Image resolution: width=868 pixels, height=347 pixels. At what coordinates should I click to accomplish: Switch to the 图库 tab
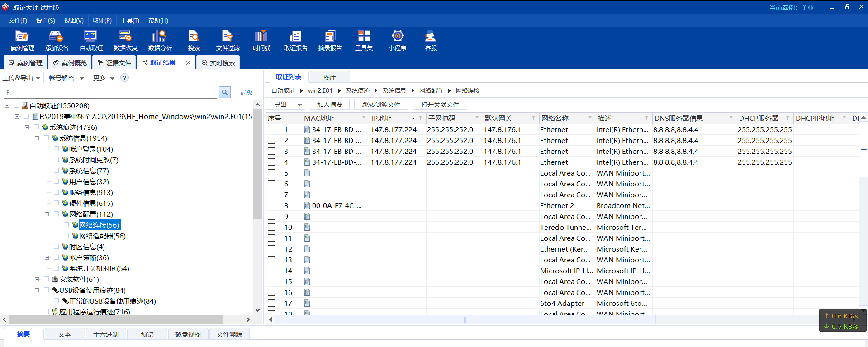(330, 77)
